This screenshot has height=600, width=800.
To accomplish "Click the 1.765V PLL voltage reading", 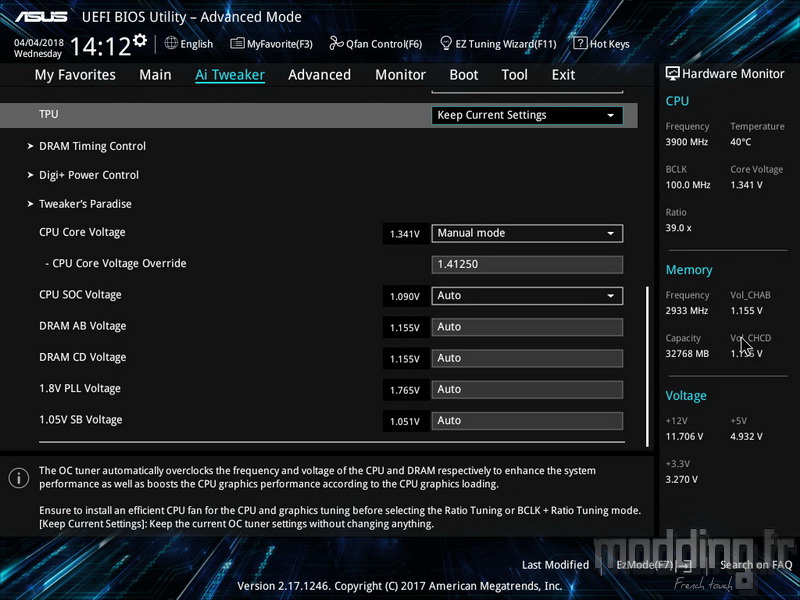I will coord(405,390).
